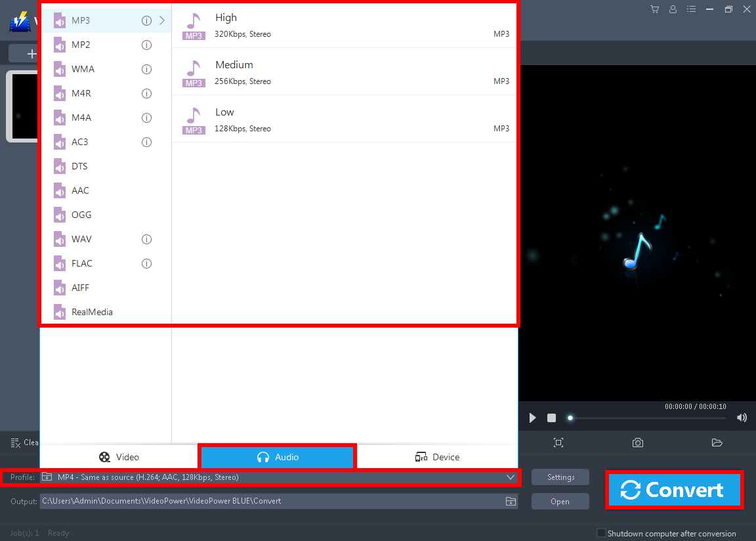Open the Settings dialog
This screenshot has height=541, width=756.
[560, 477]
